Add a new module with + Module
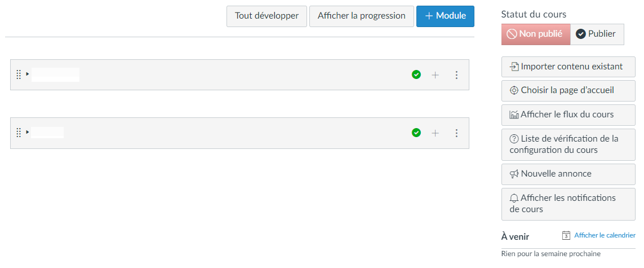644x268 pixels. point(445,16)
